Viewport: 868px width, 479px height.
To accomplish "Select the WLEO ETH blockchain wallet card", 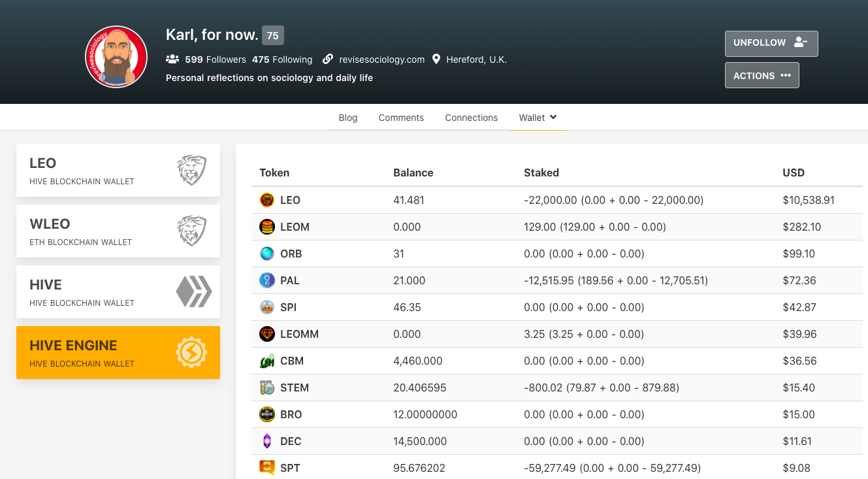I will [118, 231].
